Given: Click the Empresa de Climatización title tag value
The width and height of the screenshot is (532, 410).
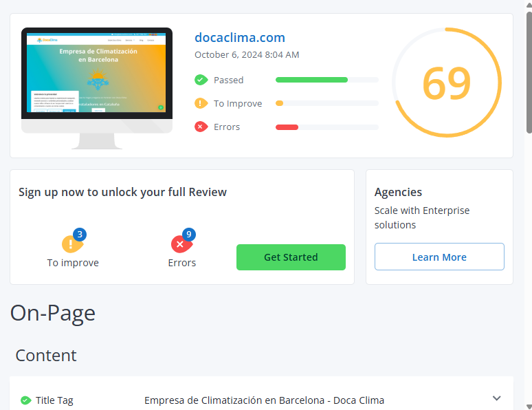Looking at the screenshot, I should tap(264, 400).
